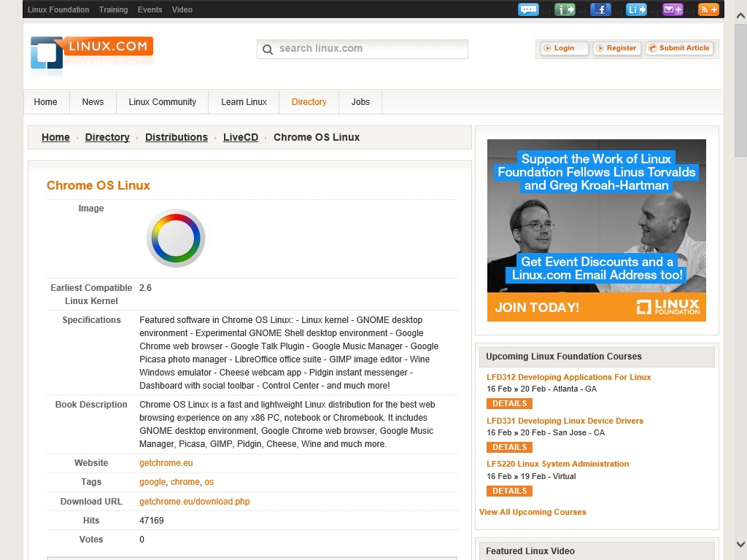The width and height of the screenshot is (747, 560).
Task: Open the Linux Community tab
Action: click(x=163, y=102)
